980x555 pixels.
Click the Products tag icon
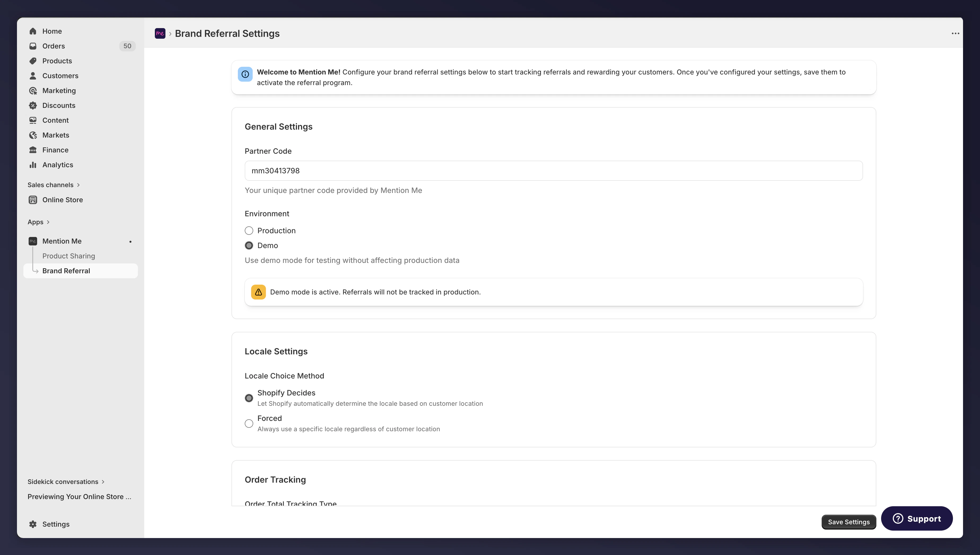(33, 61)
